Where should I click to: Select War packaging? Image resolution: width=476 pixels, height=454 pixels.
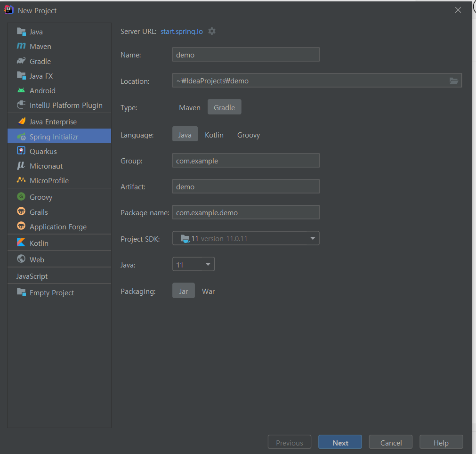click(208, 291)
